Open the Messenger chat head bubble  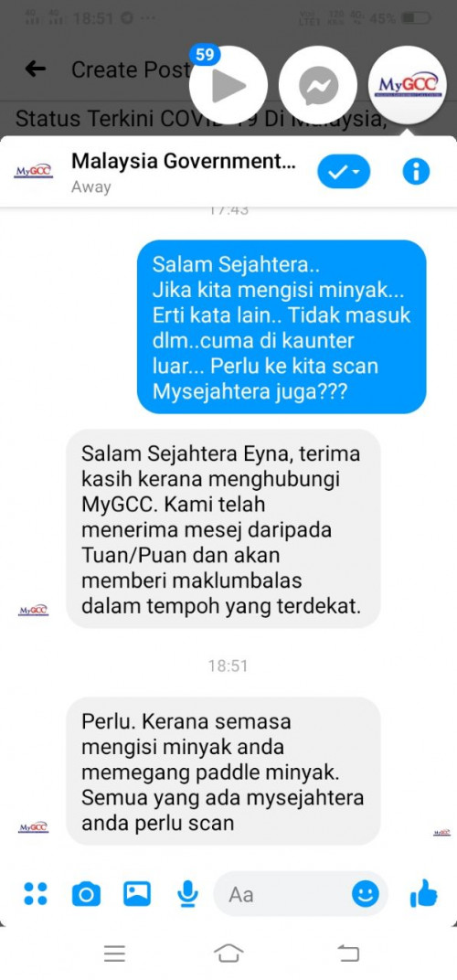coord(317,85)
